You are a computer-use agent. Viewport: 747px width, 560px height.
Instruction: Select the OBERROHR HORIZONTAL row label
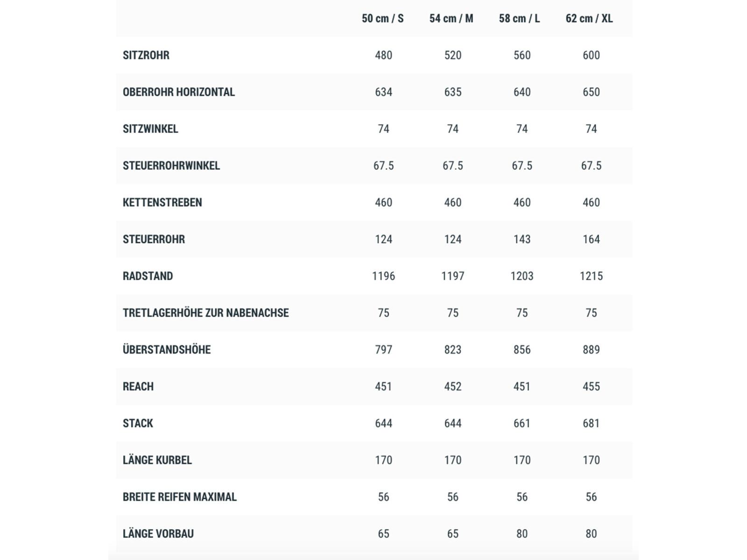[x=179, y=92]
